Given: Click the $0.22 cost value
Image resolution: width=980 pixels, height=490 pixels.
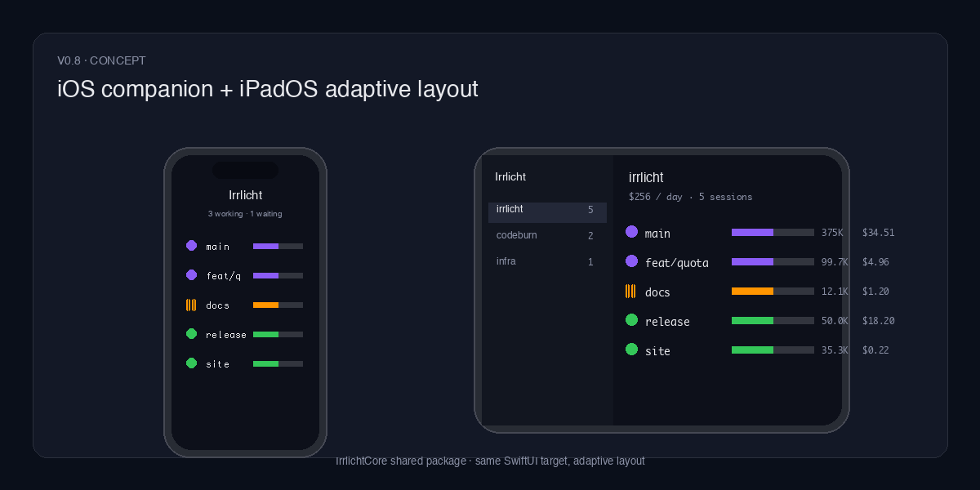Looking at the screenshot, I should (x=875, y=350).
